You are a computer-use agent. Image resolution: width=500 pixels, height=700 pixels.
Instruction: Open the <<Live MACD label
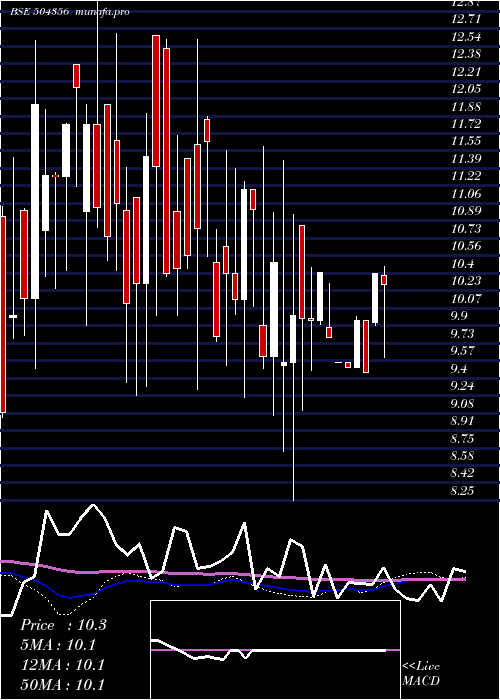point(421,674)
